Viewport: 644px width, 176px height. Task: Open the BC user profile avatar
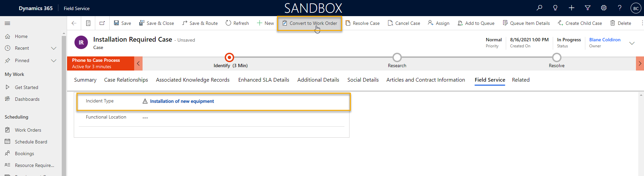(636, 8)
